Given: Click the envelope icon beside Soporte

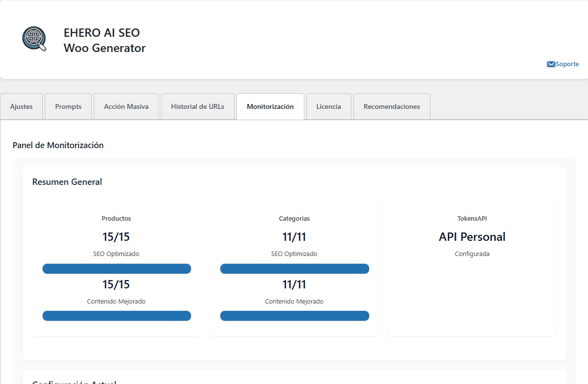Looking at the screenshot, I should point(551,64).
